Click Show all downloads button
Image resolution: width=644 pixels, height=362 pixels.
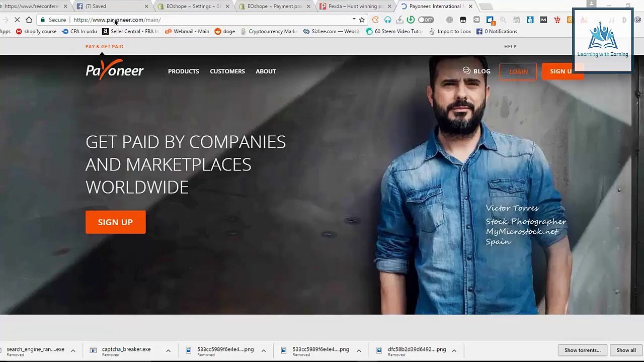(x=626, y=350)
